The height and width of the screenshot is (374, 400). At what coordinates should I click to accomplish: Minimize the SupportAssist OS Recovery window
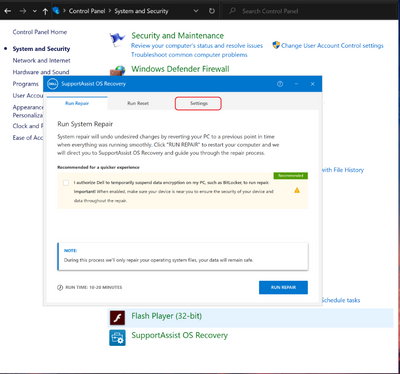tap(296, 84)
